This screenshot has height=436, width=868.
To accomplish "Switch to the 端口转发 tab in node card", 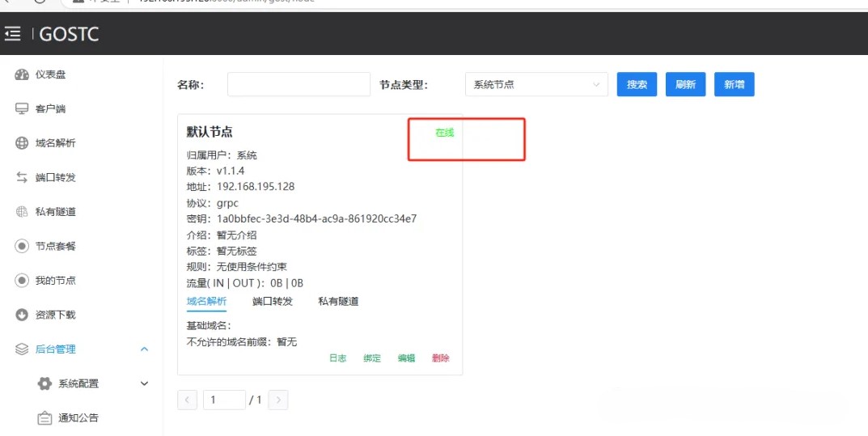I will 272,302.
